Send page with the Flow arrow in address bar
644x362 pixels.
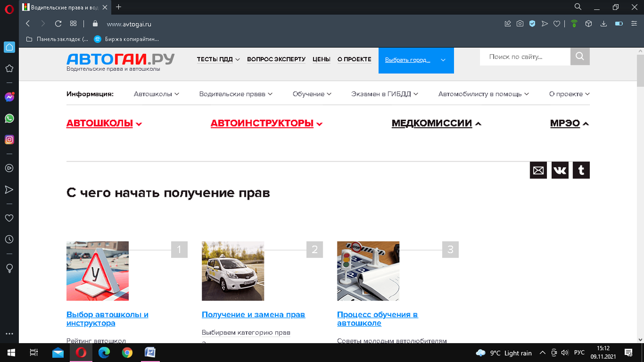[x=545, y=24]
